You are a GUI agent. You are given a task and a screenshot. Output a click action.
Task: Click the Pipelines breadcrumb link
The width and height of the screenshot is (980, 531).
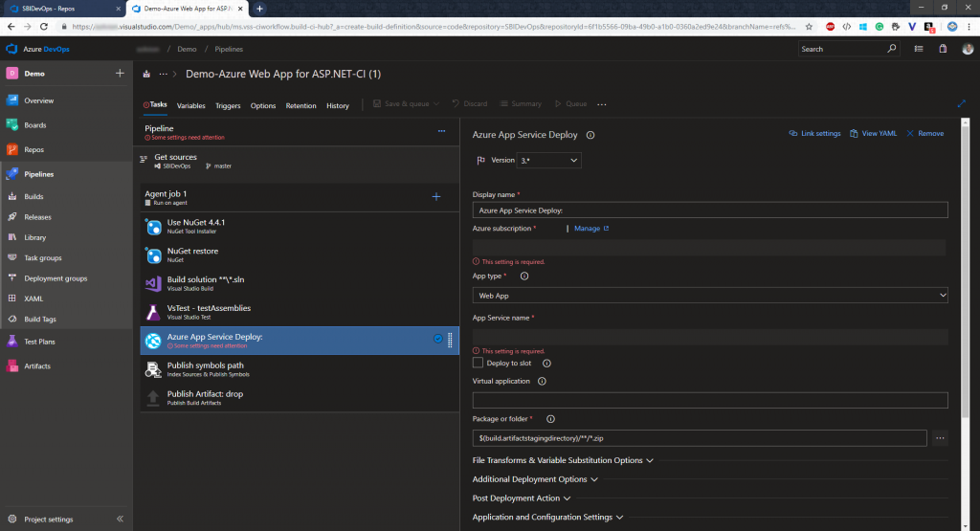[229, 49]
